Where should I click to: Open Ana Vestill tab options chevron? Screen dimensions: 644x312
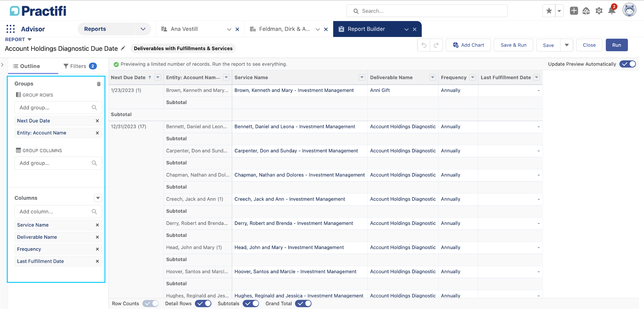tap(229, 30)
